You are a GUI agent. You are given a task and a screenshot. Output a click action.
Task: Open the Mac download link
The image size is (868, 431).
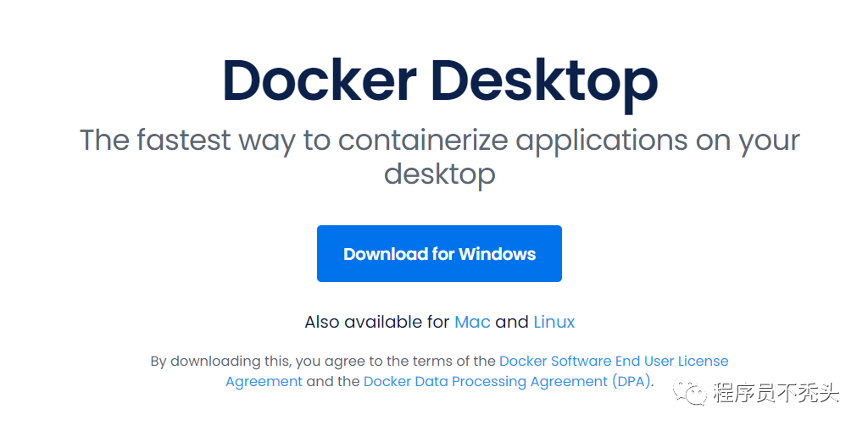point(472,322)
